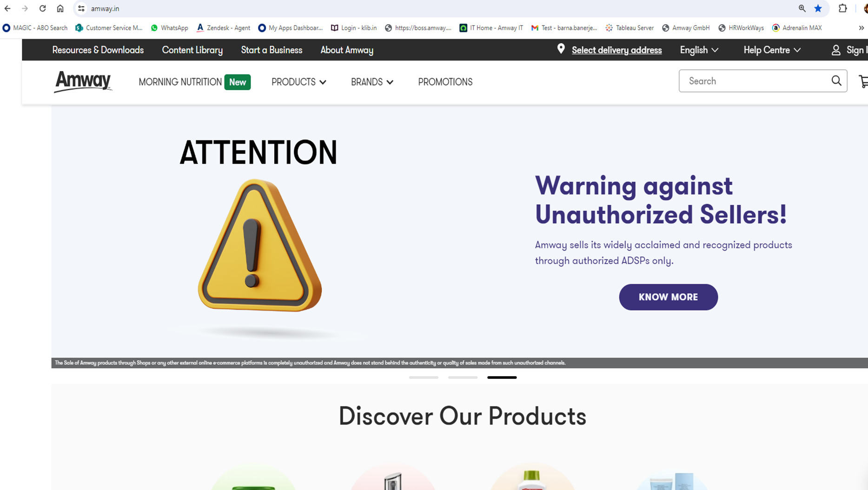
Task: Open the browser extensions puzzle icon
Action: pos(842,8)
